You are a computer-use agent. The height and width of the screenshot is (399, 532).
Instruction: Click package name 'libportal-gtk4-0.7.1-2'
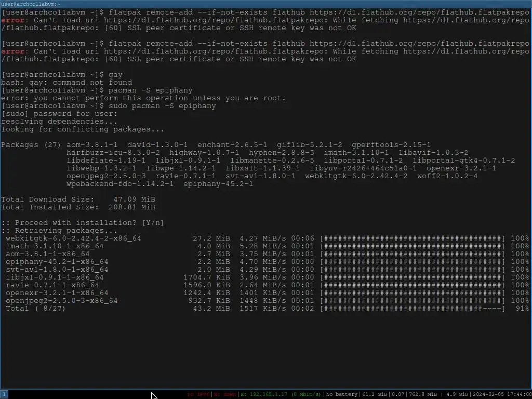coord(464,161)
